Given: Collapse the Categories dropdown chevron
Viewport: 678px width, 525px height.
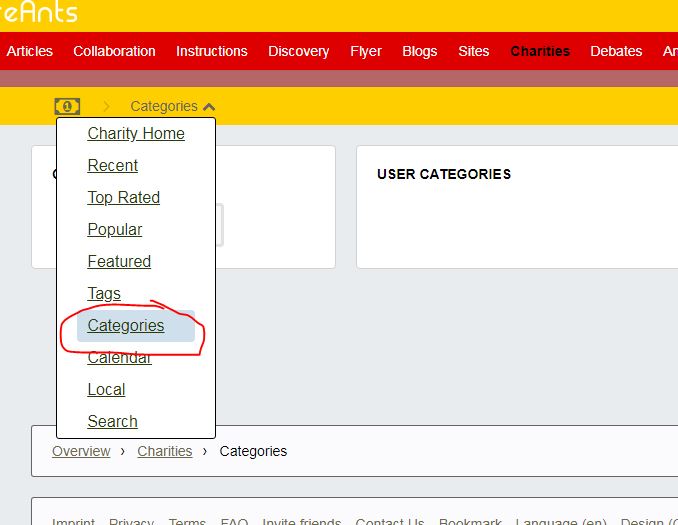Looking at the screenshot, I should coord(208,107).
